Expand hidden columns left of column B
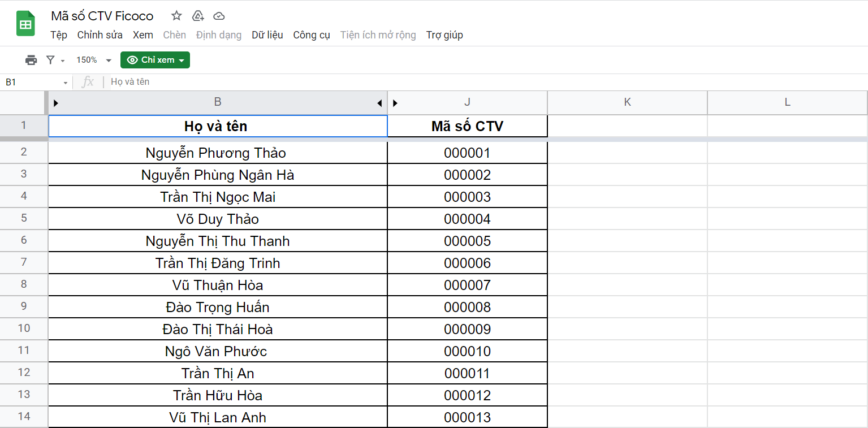The width and height of the screenshot is (868, 428). [x=55, y=103]
